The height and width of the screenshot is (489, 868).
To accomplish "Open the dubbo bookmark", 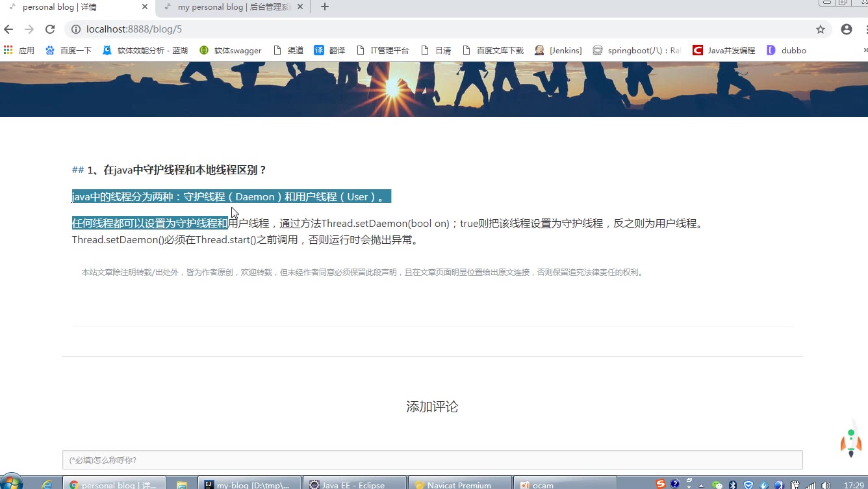I will pyautogui.click(x=787, y=50).
